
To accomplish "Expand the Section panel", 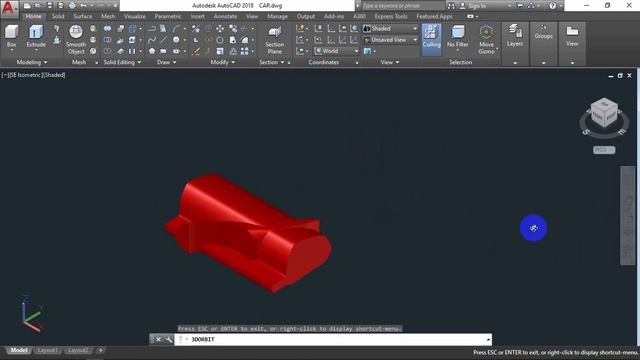I will pos(272,62).
